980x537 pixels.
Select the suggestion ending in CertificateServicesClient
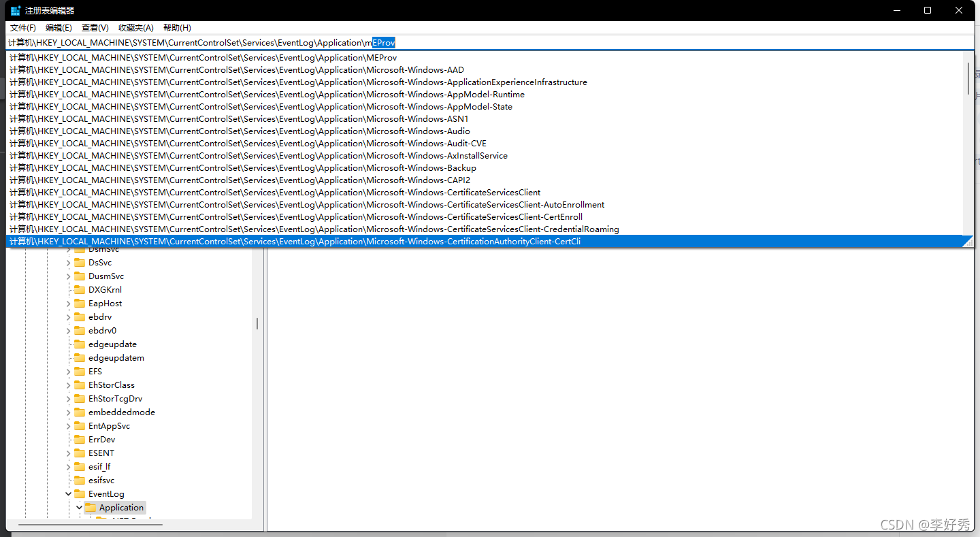tap(485, 193)
